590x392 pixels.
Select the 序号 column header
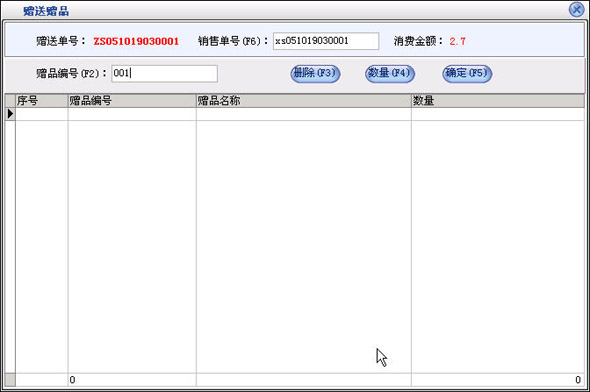[41, 101]
